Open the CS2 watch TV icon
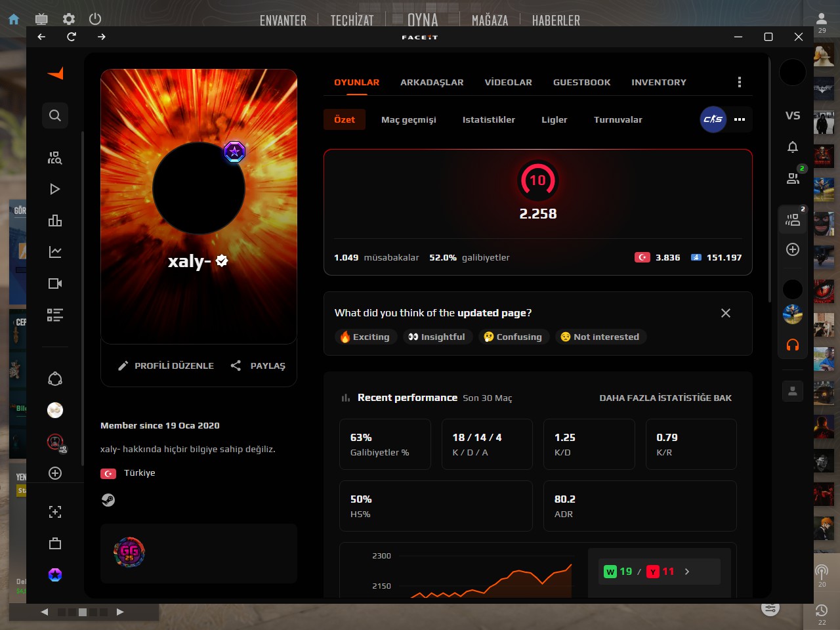 41,19
